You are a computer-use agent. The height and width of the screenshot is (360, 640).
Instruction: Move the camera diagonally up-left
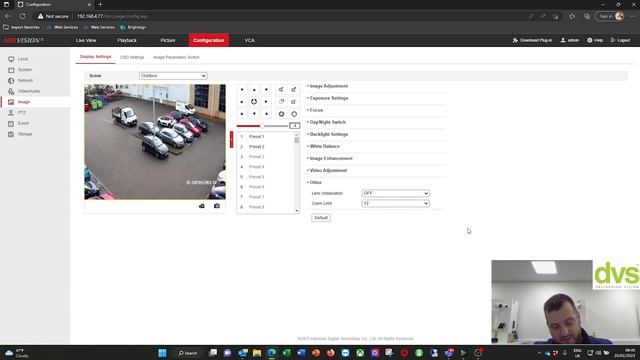[242, 89]
